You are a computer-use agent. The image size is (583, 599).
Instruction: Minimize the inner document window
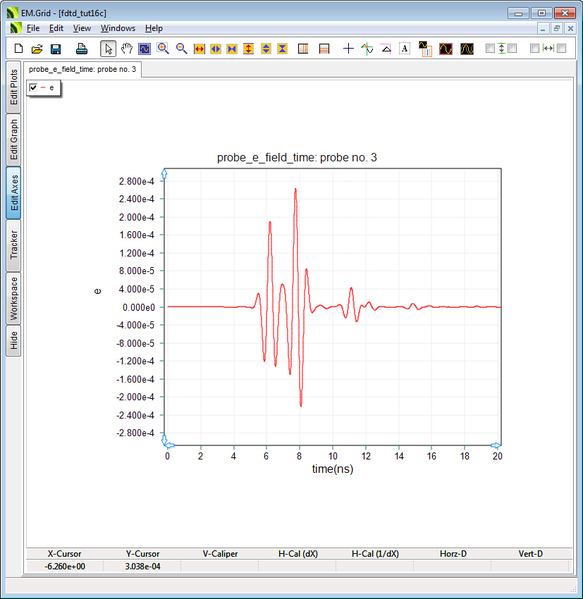(543, 28)
